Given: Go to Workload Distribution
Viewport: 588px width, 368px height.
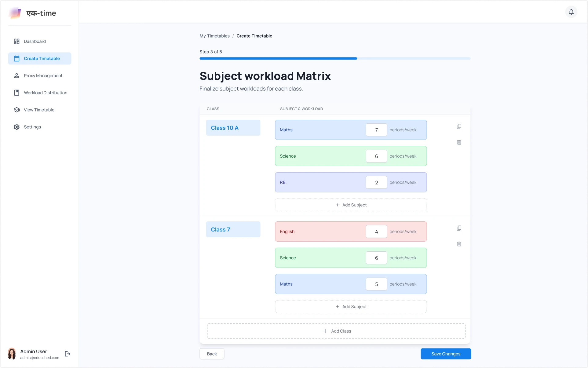Looking at the screenshot, I should click(40, 93).
